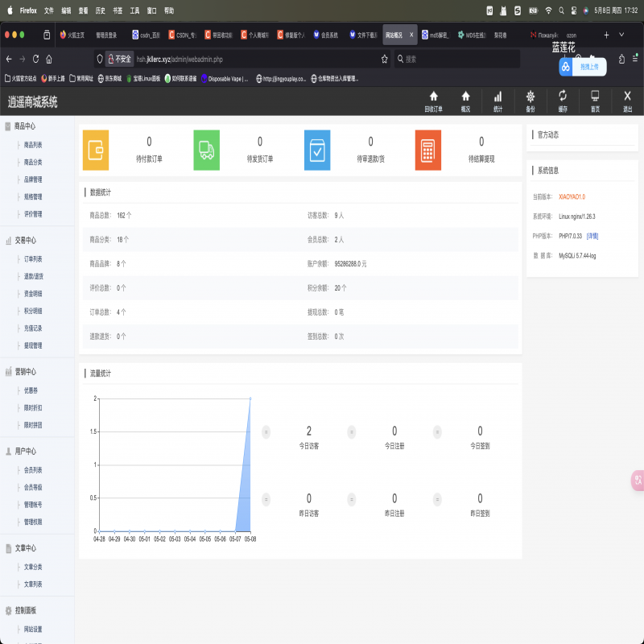This screenshot has height=644, width=644.
Task: Click the PHP version 详情 link
Action: click(x=592, y=236)
